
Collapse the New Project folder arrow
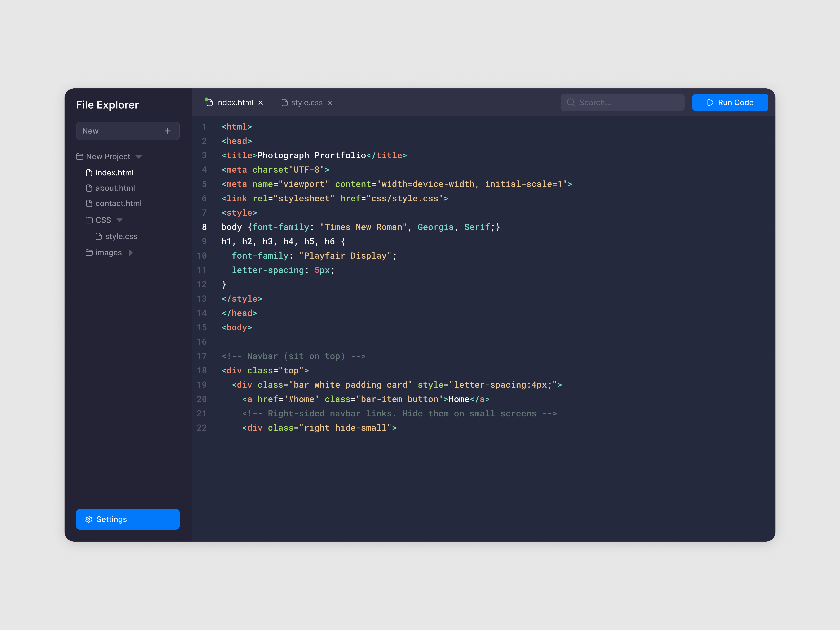pyautogui.click(x=139, y=157)
